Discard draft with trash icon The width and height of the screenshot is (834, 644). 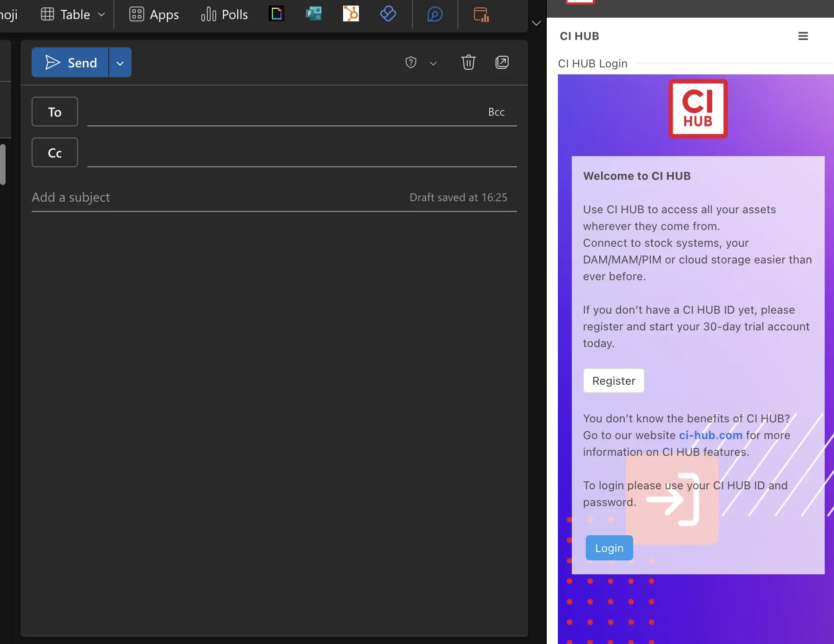click(469, 62)
